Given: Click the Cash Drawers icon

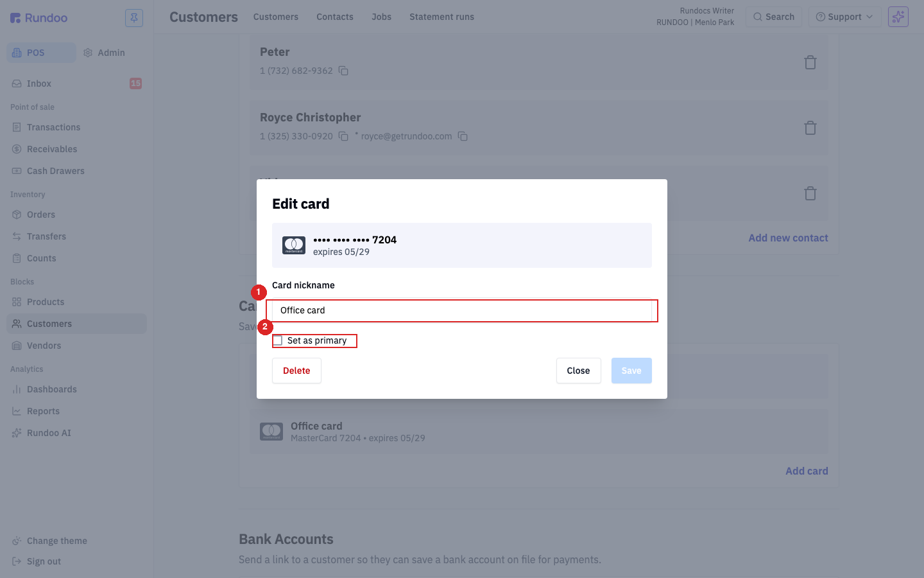Looking at the screenshot, I should (x=17, y=171).
